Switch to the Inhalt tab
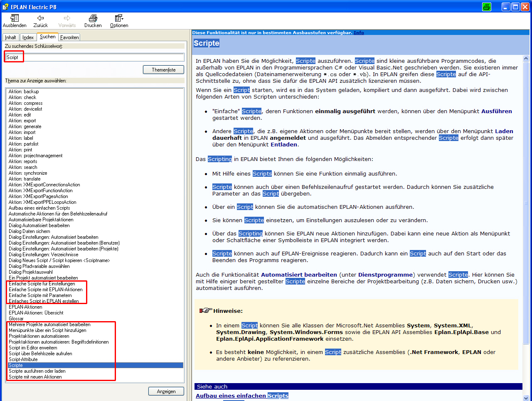This screenshot has height=401, width=532. tap(10, 37)
